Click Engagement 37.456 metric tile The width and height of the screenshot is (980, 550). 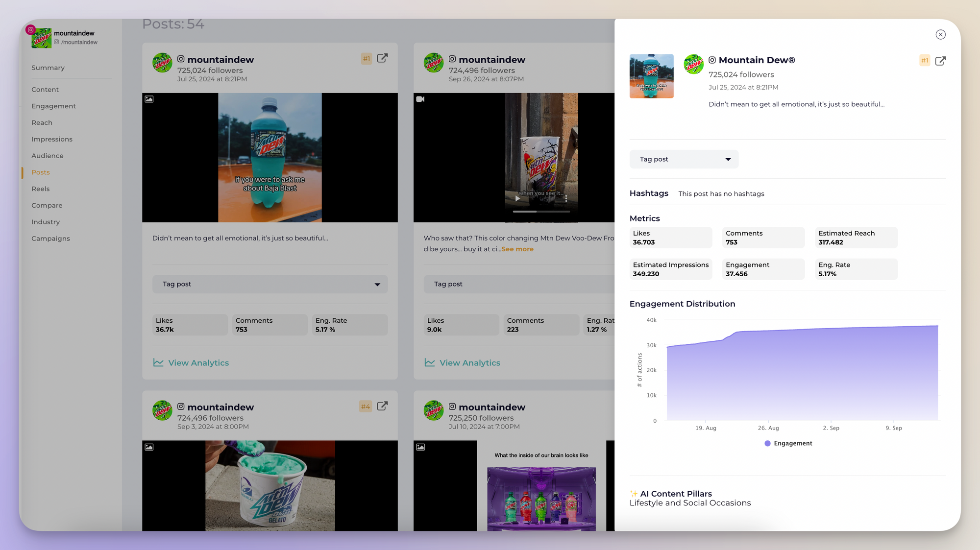tap(763, 269)
